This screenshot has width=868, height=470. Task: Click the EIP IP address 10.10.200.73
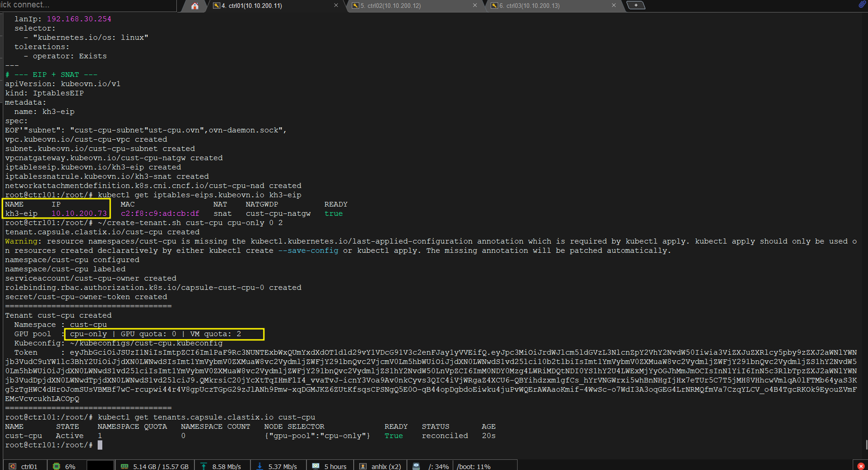79,213
